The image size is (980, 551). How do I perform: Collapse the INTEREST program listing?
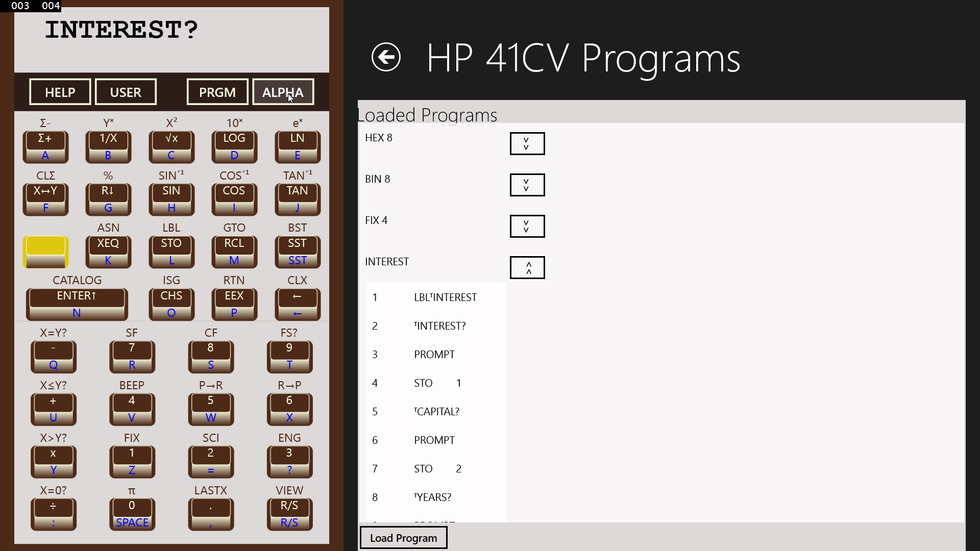pos(527,267)
